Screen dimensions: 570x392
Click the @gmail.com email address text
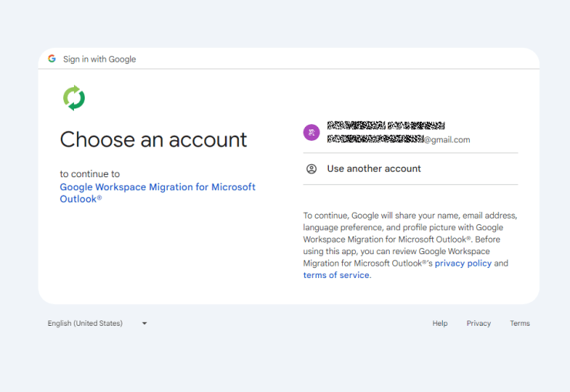[x=398, y=139]
